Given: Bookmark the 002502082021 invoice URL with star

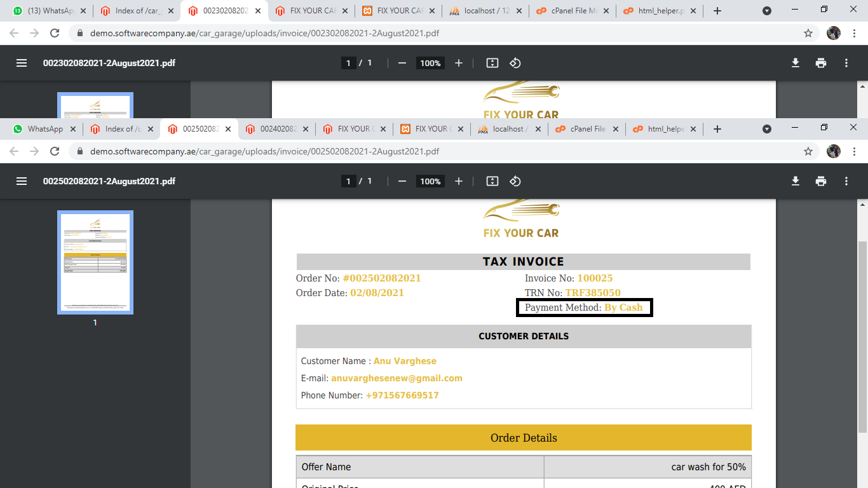Looking at the screenshot, I should pos(808,151).
